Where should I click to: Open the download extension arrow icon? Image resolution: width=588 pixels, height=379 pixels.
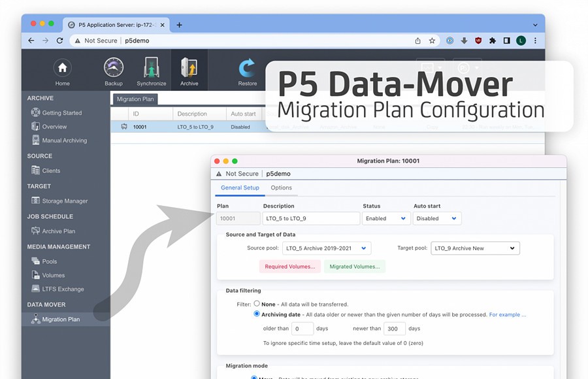tap(464, 41)
